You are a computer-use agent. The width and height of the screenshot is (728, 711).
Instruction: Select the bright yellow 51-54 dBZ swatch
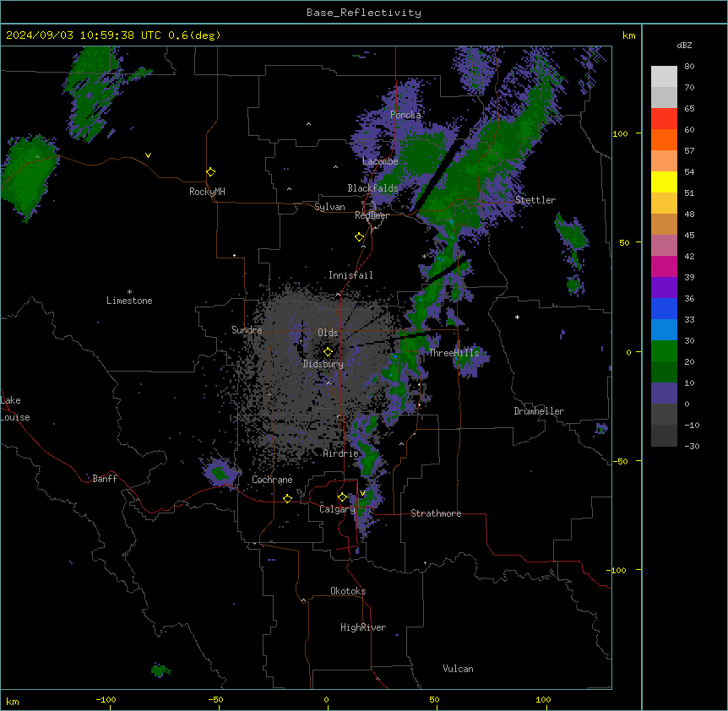pyautogui.click(x=664, y=182)
